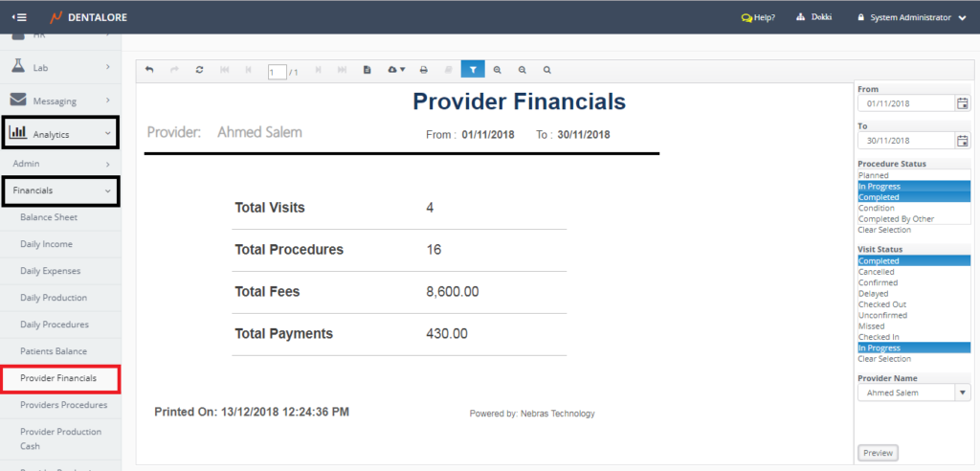
Task: Select 'Cancelled' in Visit Status list
Action: pyautogui.click(x=878, y=272)
